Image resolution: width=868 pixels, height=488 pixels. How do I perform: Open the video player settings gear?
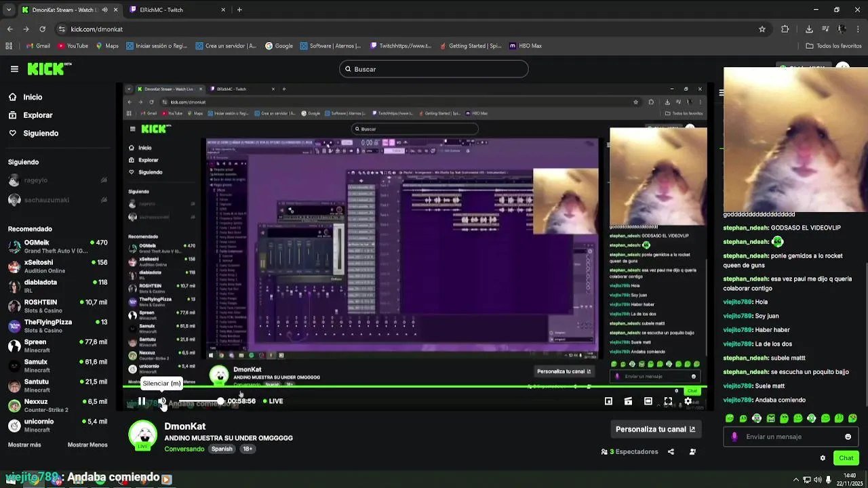click(688, 401)
